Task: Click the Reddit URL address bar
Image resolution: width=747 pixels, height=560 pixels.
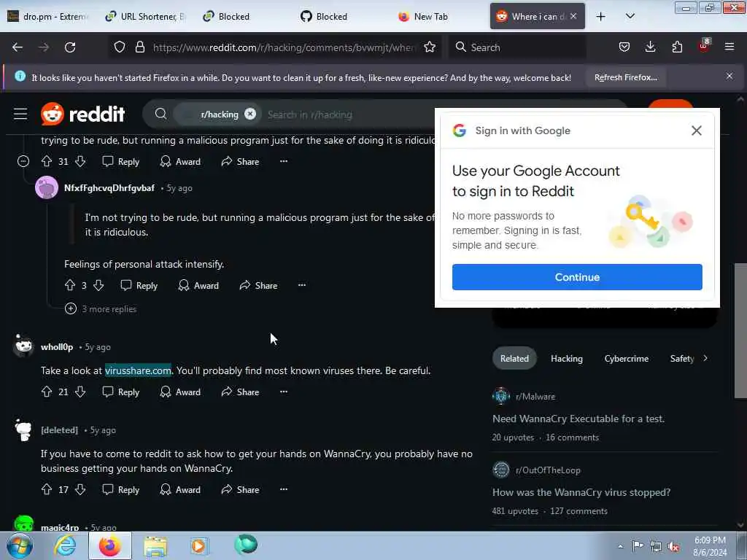Action: (x=284, y=47)
